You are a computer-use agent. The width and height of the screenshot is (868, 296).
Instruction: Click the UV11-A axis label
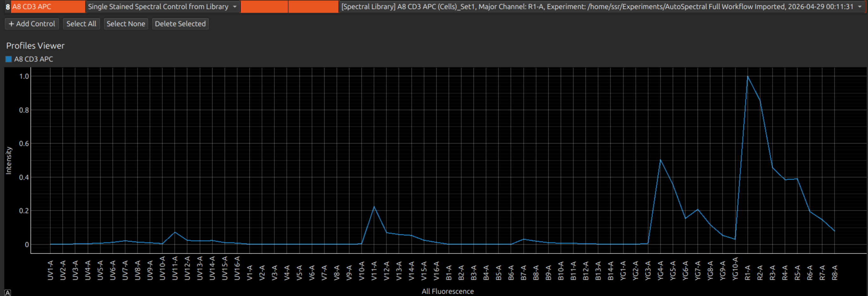click(175, 268)
